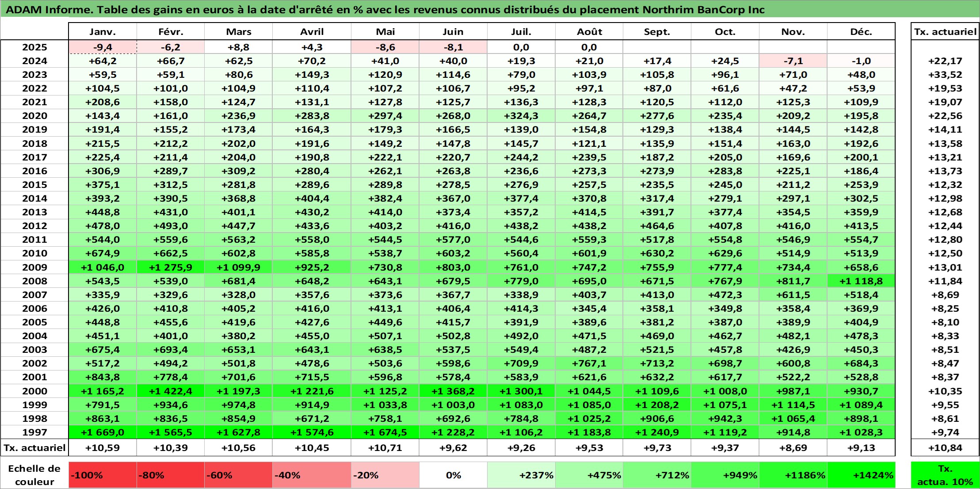Screen dimensions: 980x489
Task: Click cell +1 065,4 in 1998 row
Action: point(793,418)
